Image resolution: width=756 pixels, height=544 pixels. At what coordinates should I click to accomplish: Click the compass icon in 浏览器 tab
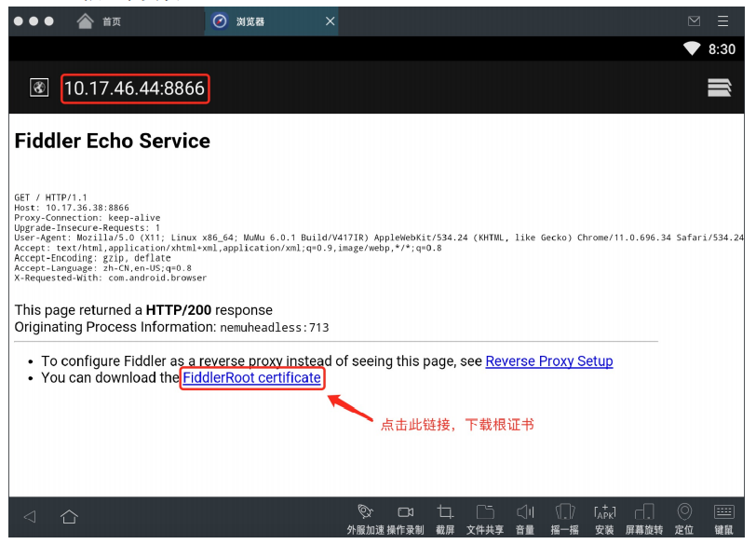[x=220, y=21]
